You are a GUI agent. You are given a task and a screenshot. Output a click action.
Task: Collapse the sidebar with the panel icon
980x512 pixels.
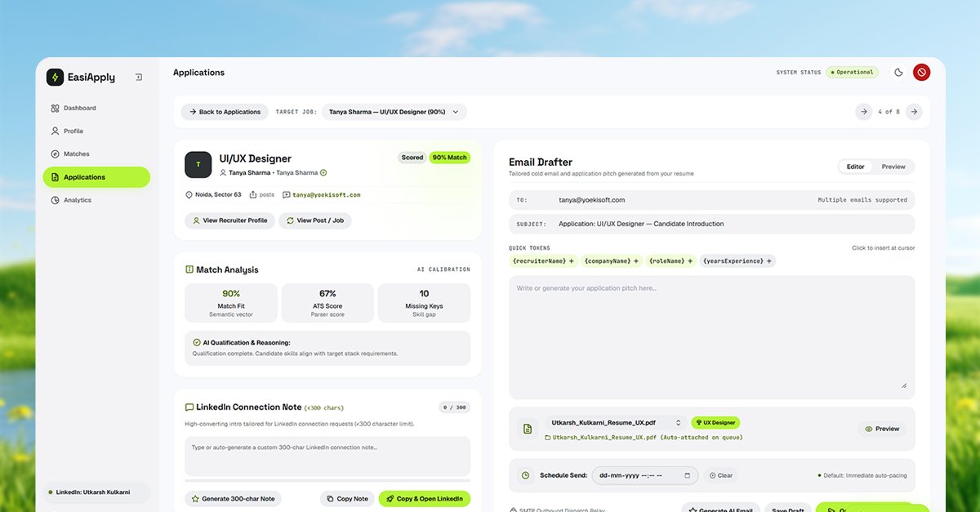click(139, 78)
